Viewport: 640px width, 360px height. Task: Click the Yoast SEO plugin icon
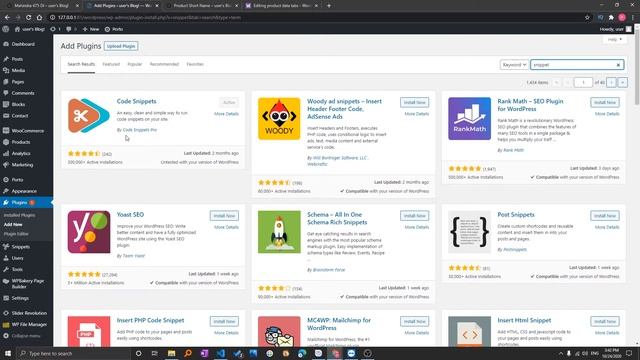point(89,232)
